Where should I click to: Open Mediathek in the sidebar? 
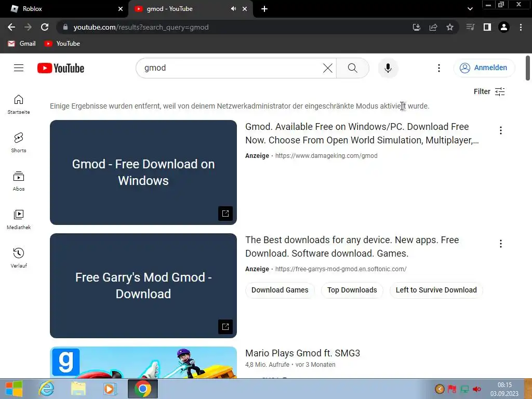19,220
